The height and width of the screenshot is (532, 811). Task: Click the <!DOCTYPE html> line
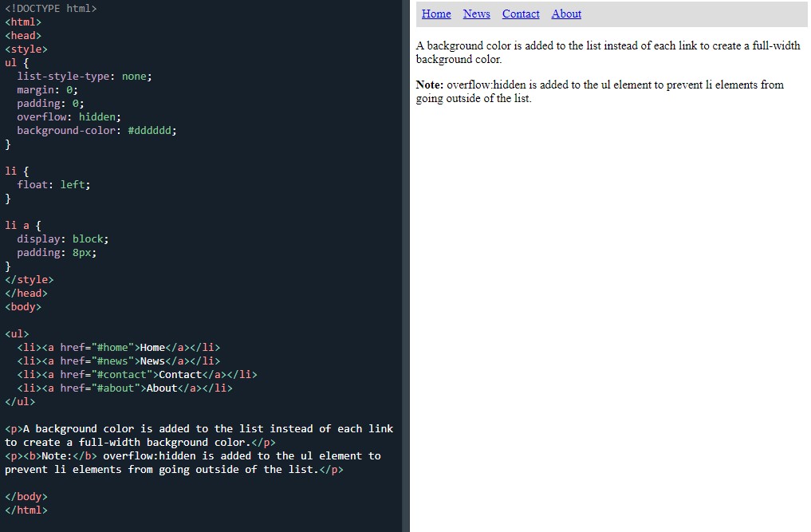click(51, 8)
